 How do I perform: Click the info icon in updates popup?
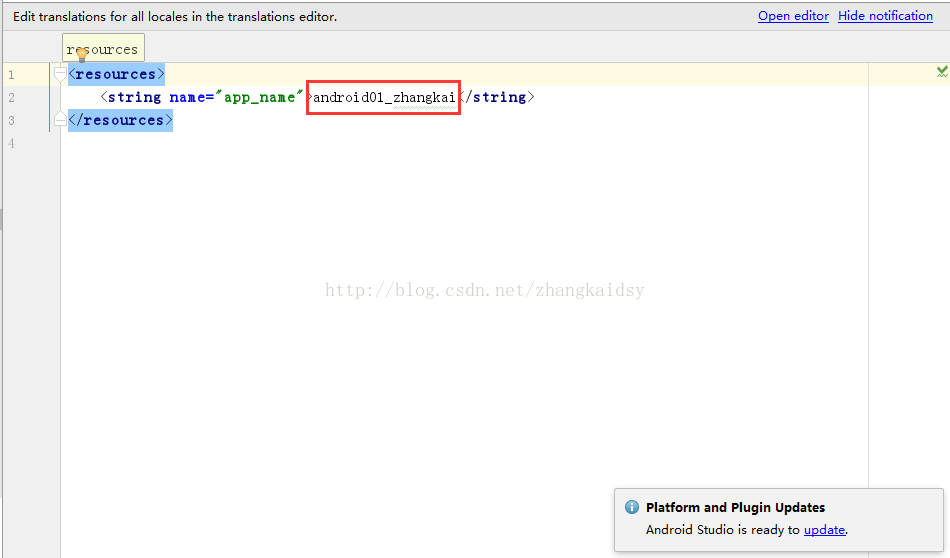(631, 507)
